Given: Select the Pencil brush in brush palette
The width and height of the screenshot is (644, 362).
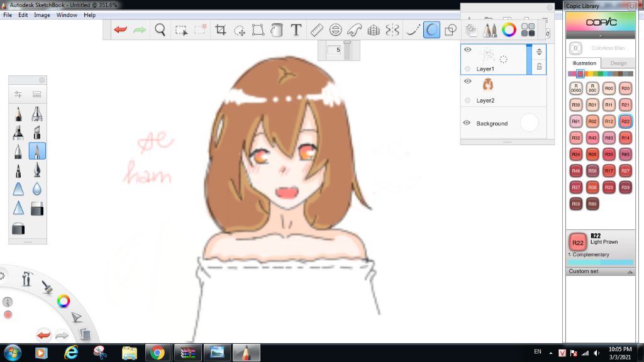Looking at the screenshot, I should (x=18, y=114).
